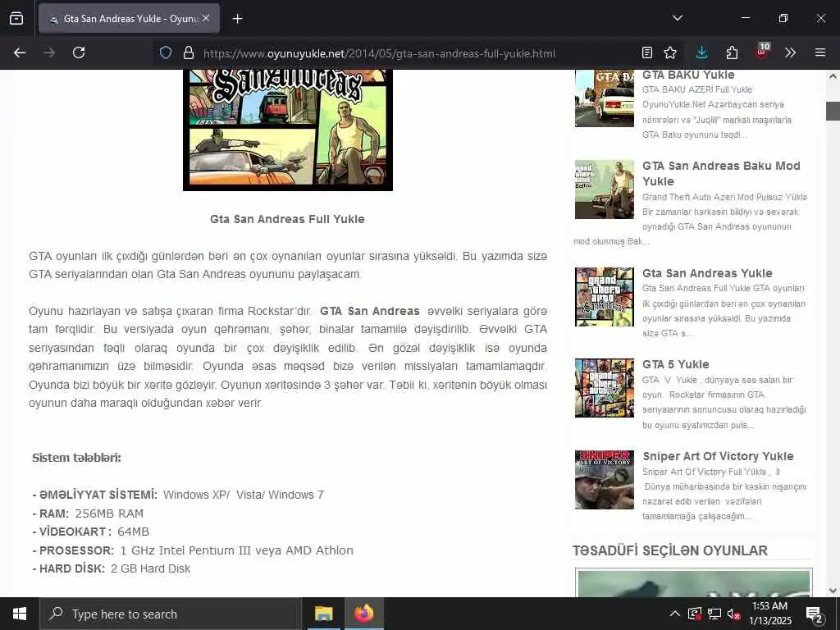This screenshot has height=630, width=840.
Task: Open Firefox application hamburger menu
Action: point(820,52)
